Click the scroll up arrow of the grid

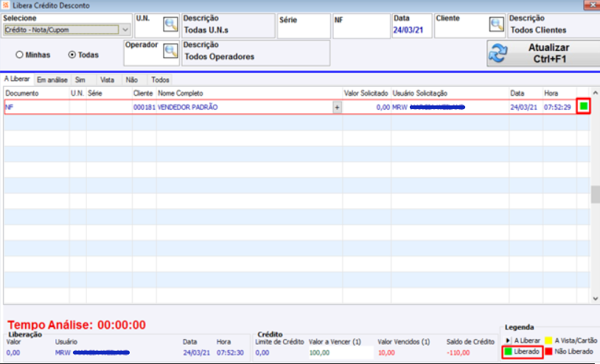595,93
